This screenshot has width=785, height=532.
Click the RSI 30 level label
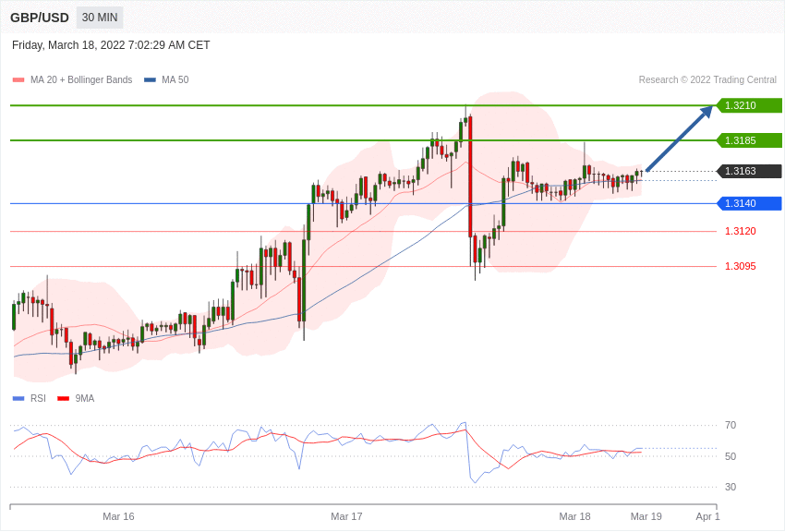(731, 487)
